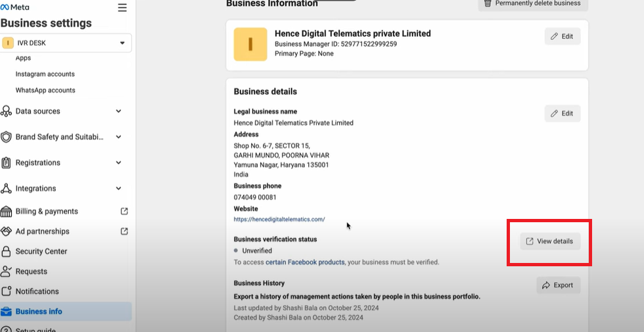Click the Ad partnerships handshake icon
The width and height of the screenshot is (644, 332).
point(6,231)
